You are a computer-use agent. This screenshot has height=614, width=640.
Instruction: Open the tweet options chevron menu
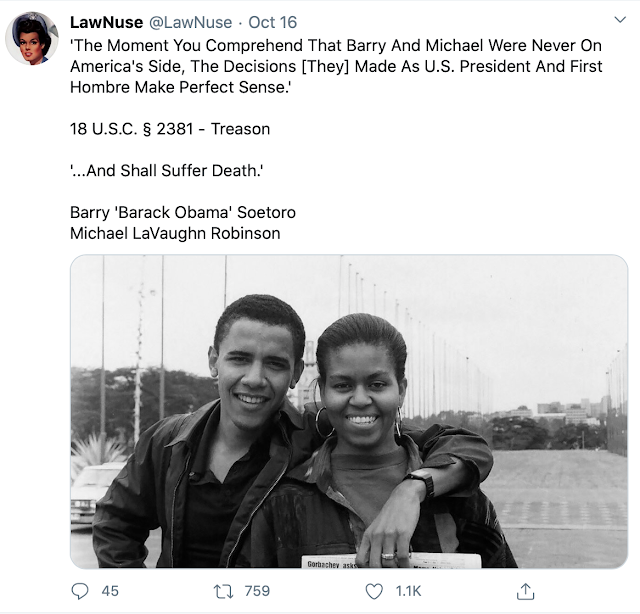point(620,20)
